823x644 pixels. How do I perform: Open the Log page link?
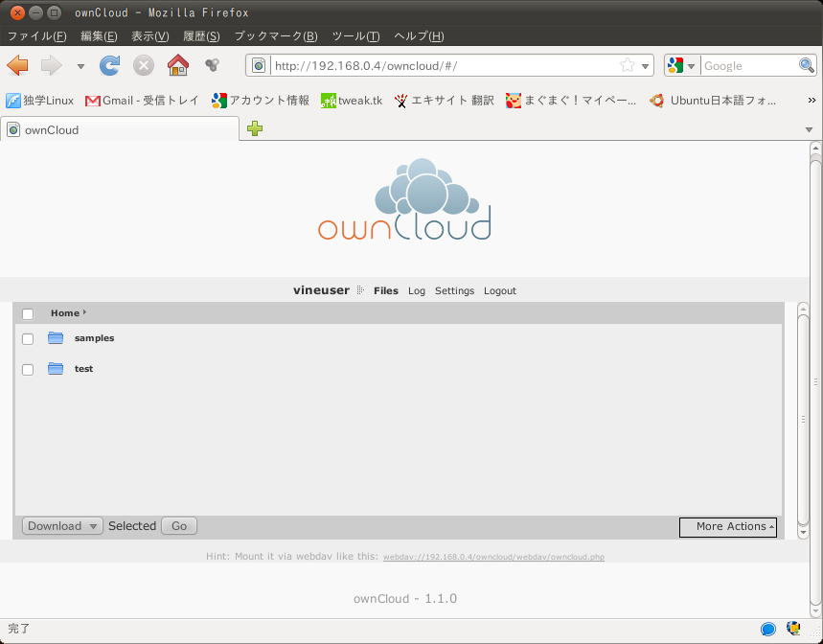click(x=417, y=290)
